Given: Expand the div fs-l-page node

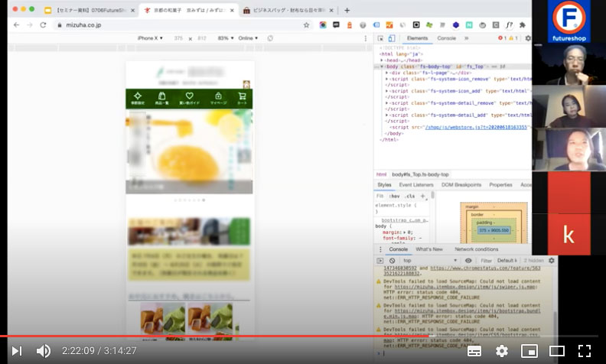Looking at the screenshot, I should coord(386,73).
